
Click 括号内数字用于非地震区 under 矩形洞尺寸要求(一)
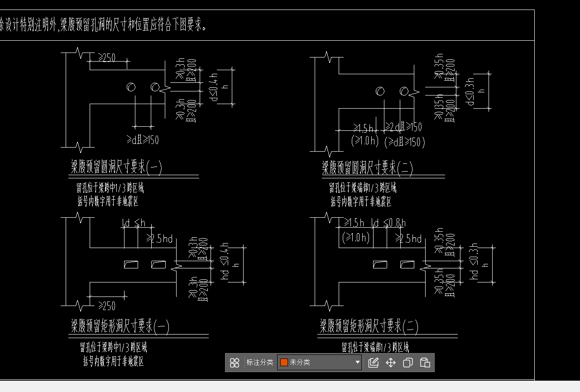point(114,361)
